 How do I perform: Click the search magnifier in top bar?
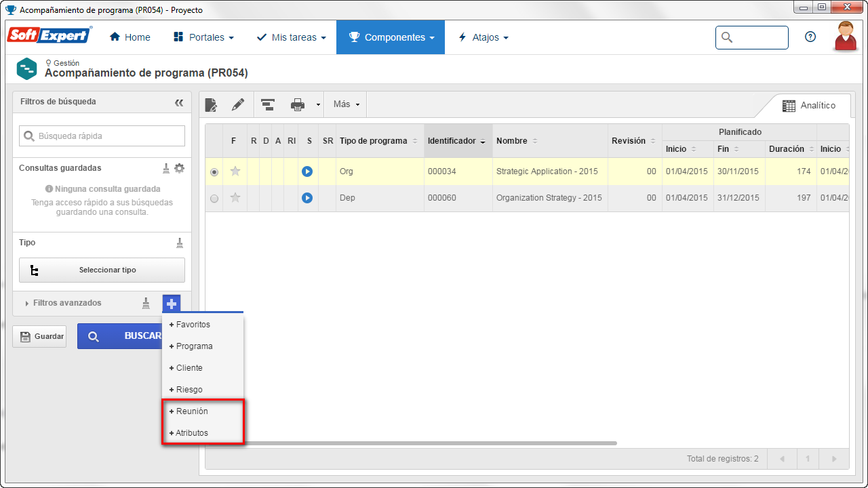click(x=727, y=37)
